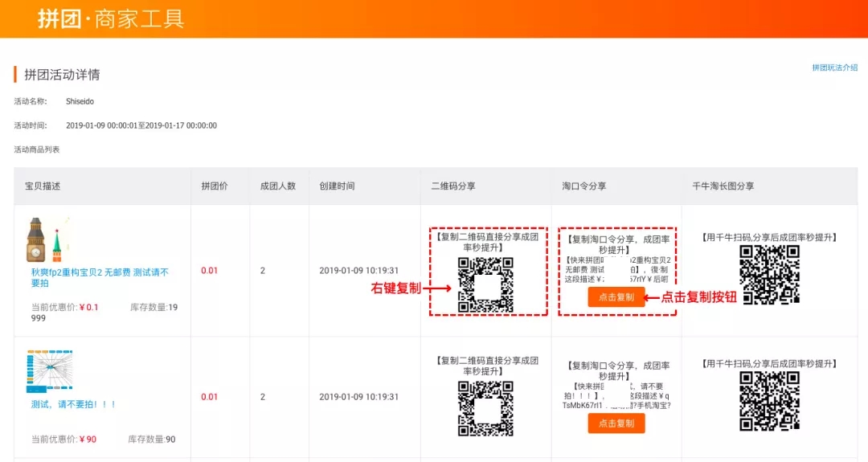Click first row's 千牛淘长图分享 QR code
This screenshot has height=462, width=868.
[x=769, y=275]
